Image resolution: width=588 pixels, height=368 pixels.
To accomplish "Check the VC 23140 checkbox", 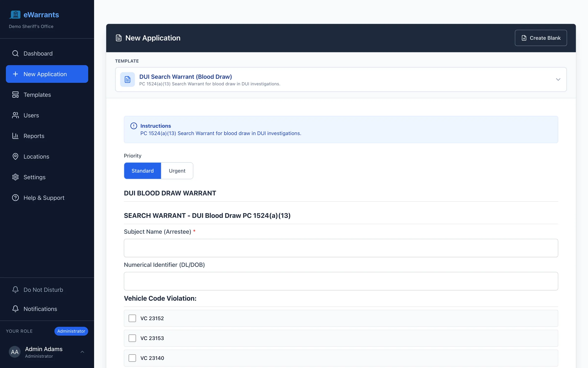I will tap(132, 358).
